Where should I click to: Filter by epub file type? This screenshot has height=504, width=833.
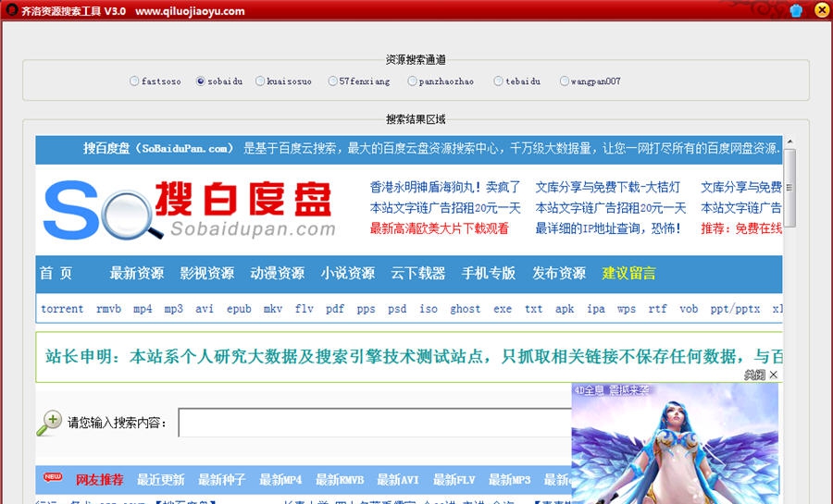tap(239, 309)
